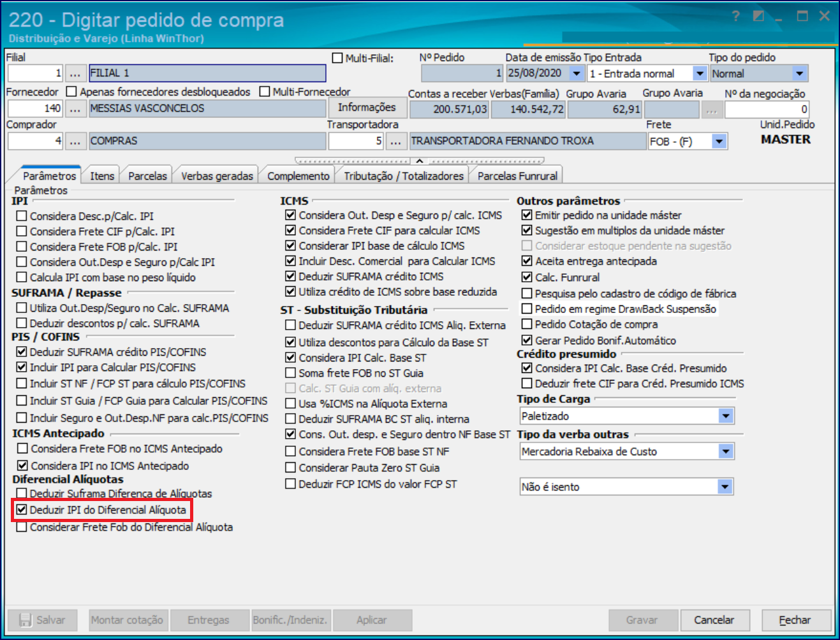
Task: Check Considerar Frete Fob do Diferencial Alíquota
Action: 22,527
